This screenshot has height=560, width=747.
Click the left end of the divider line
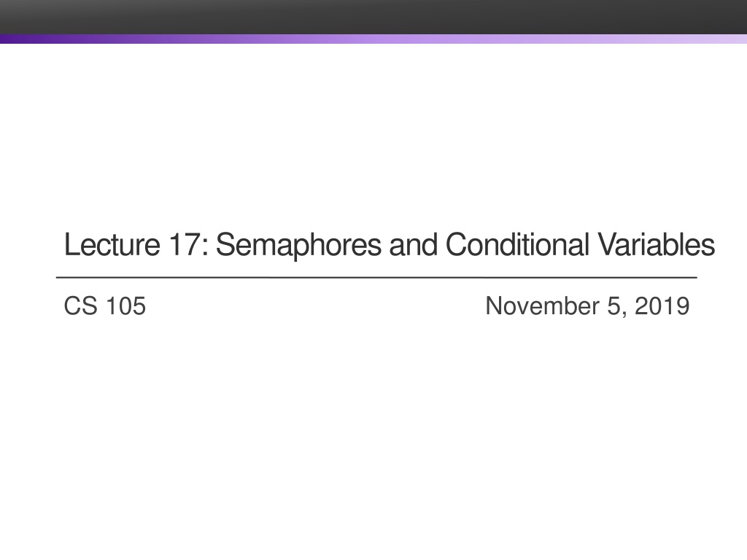click(x=60, y=278)
